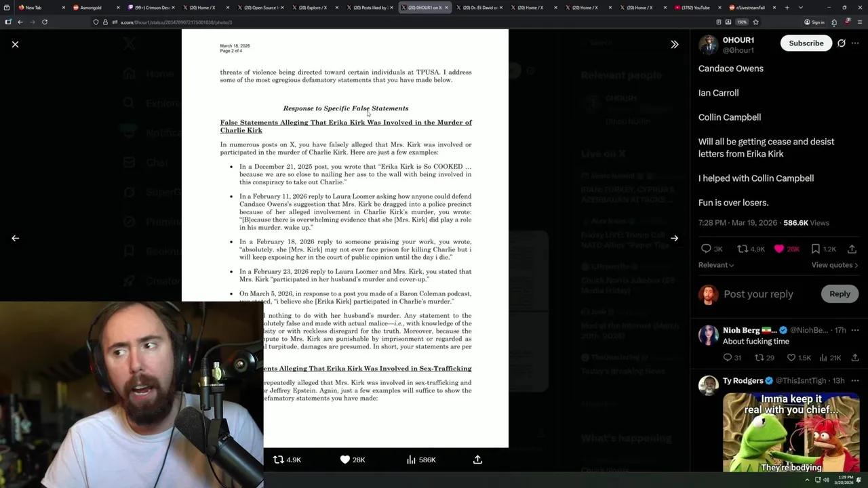Switch to the New Tab browser tab
Viewport: 868px width, 488px height.
(43, 7)
